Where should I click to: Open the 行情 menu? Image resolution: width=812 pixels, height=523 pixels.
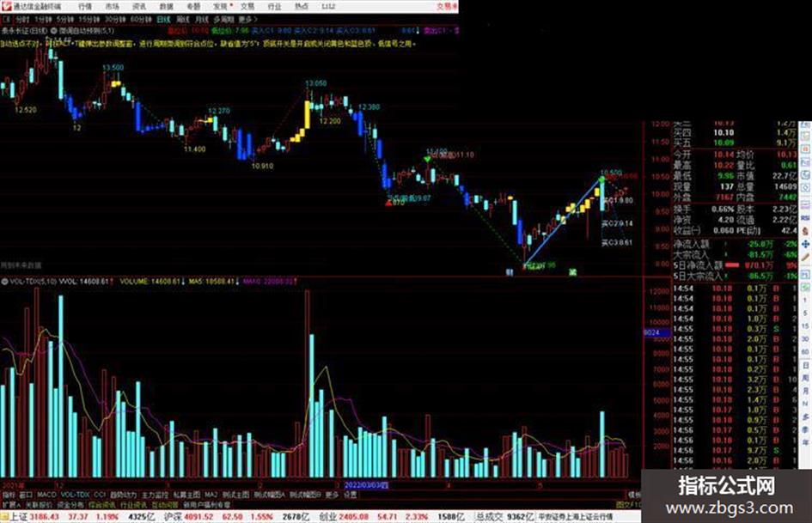tap(85, 6)
